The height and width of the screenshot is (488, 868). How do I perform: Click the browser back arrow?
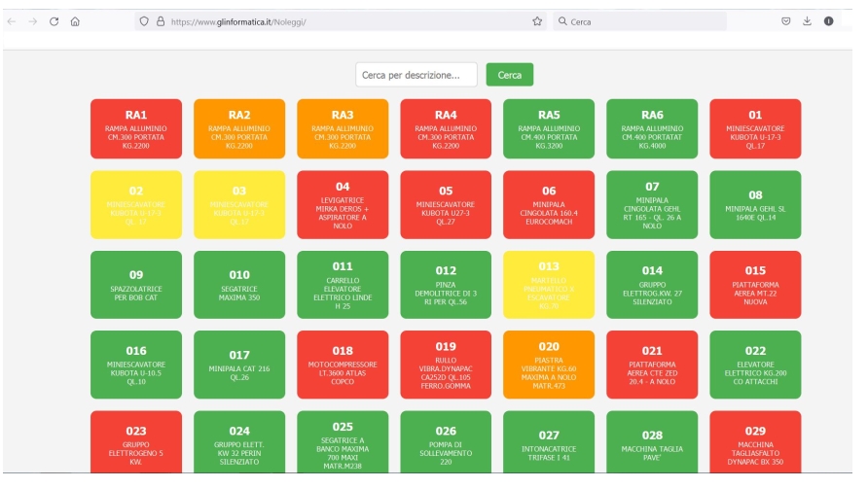click(12, 21)
